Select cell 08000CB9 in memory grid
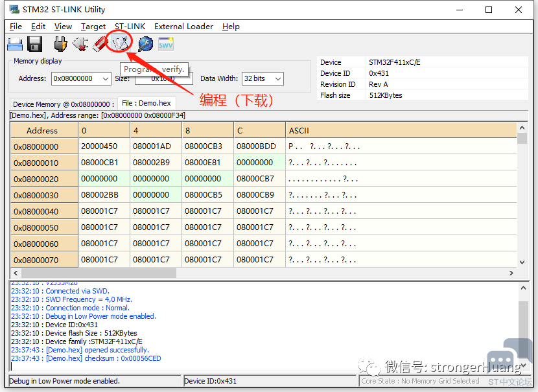The width and height of the screenshot is (538, 392). (x=259, y=195)
